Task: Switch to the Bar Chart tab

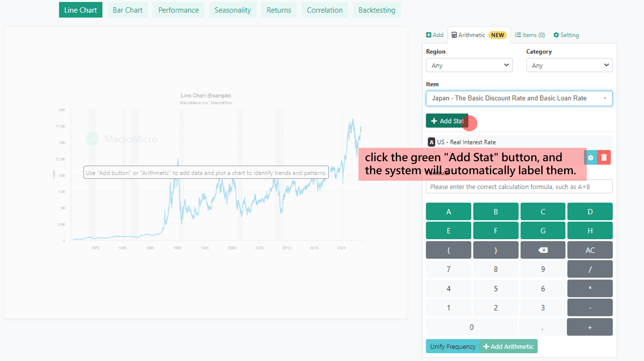Action: [128, 10]
